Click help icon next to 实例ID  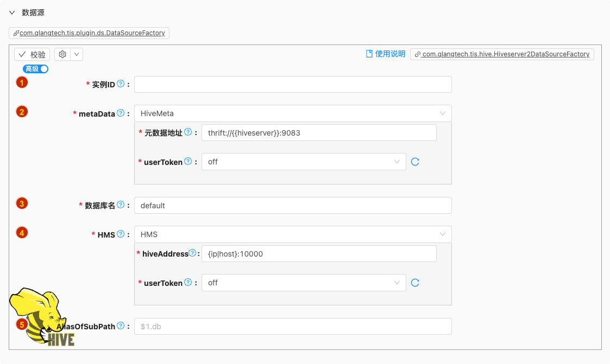(x=121, y=84)
